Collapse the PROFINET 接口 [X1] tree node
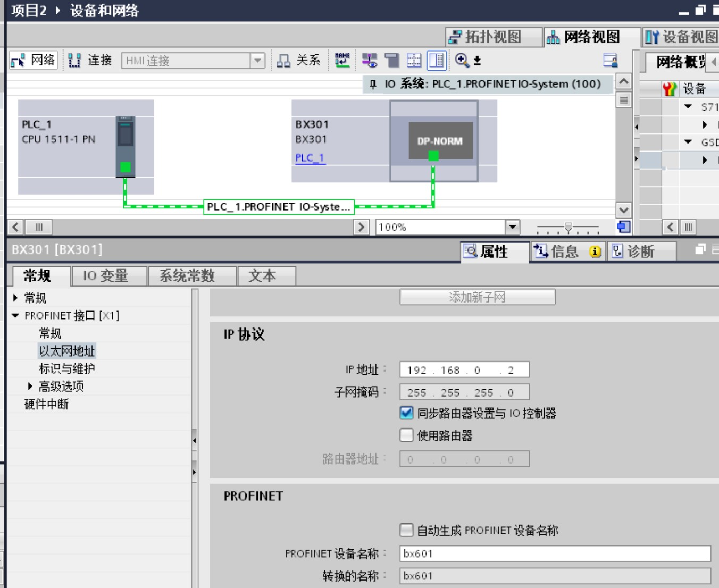This screenshot has width=719, height=588. tap(15, 316)
